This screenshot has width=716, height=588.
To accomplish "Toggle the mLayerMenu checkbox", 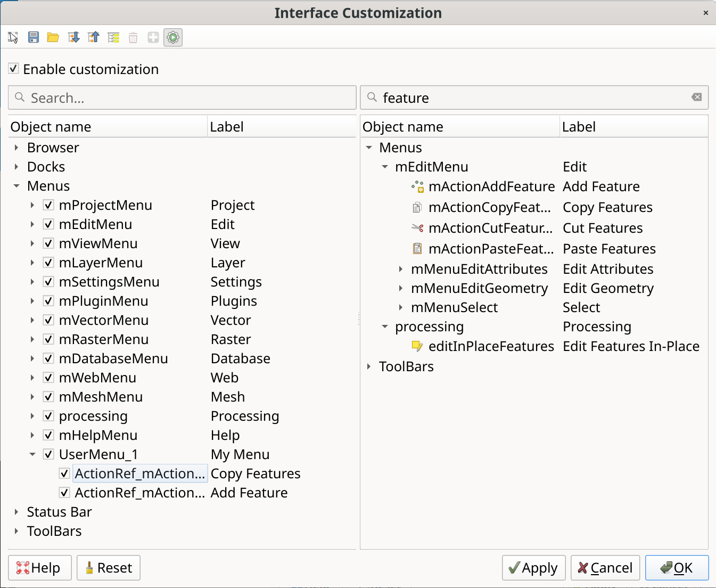I will [x=48, y=263].
